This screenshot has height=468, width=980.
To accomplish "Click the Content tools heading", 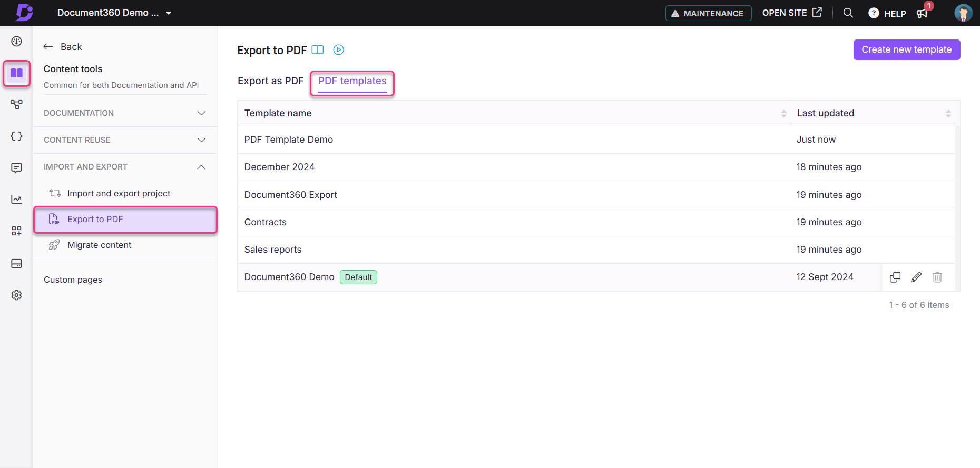I will [x=73, y=69].
